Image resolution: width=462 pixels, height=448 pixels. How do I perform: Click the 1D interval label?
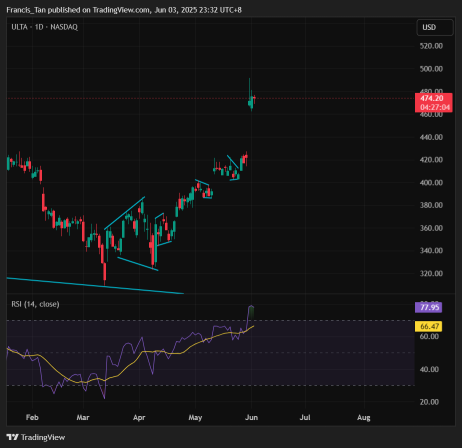click(39, 27)
